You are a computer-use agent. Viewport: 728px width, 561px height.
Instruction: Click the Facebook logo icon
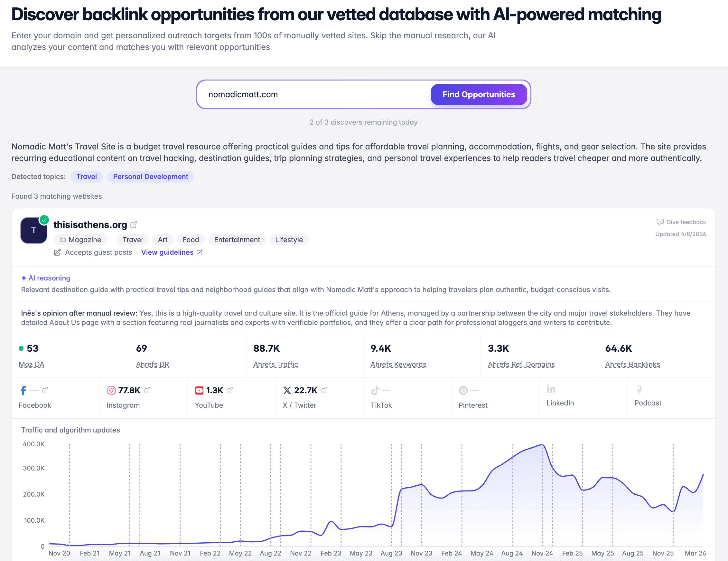pos(23,390)
